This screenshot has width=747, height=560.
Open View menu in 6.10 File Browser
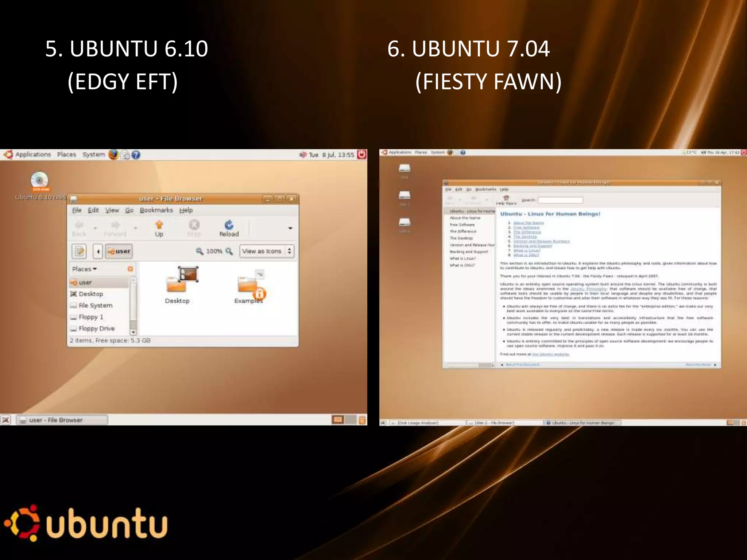point(112,210)
